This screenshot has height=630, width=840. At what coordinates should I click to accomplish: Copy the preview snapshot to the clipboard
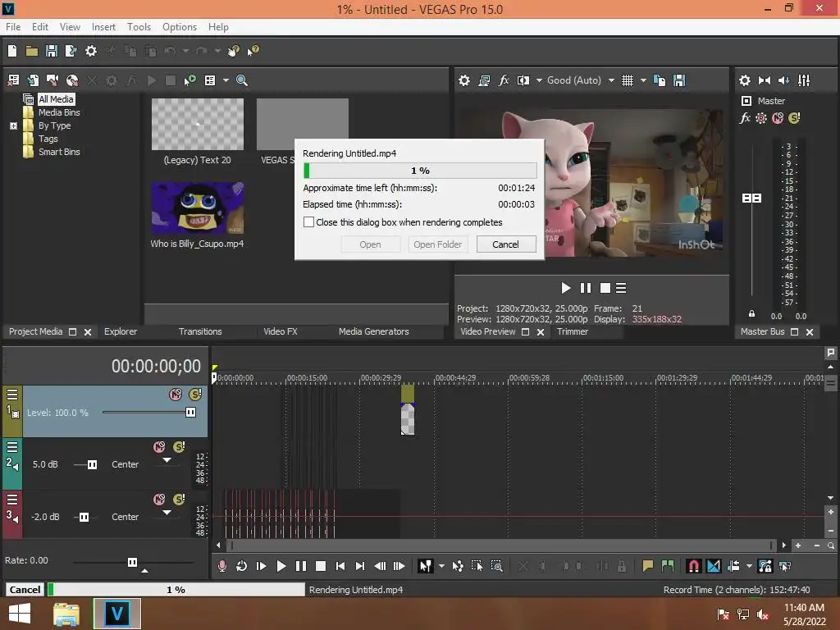click(660, 80)
